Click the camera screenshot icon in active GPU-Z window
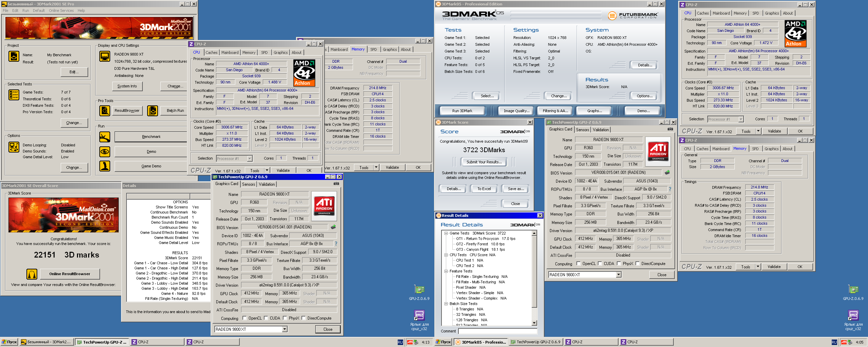This screenshot has height=347, width=868. pyautogui.click(x=336, y=184)
